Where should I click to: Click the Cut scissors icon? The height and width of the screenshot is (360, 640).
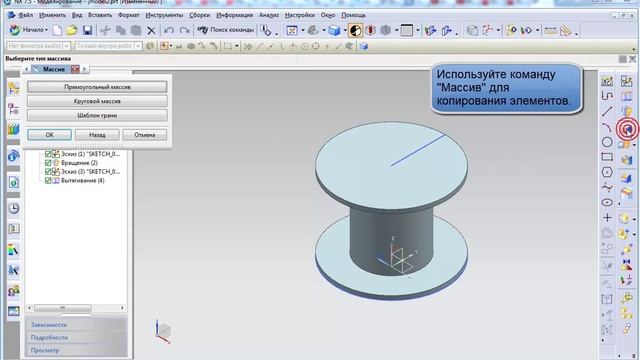(105, 30)
